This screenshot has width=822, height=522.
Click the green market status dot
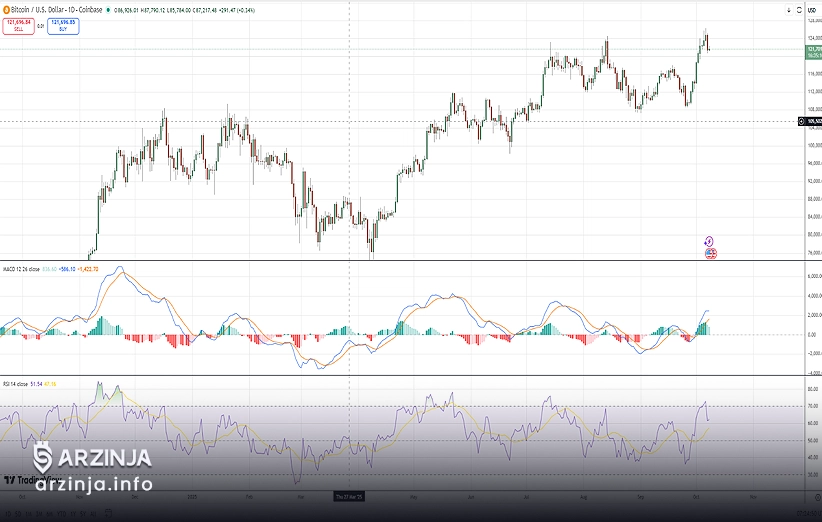point(110,10)
